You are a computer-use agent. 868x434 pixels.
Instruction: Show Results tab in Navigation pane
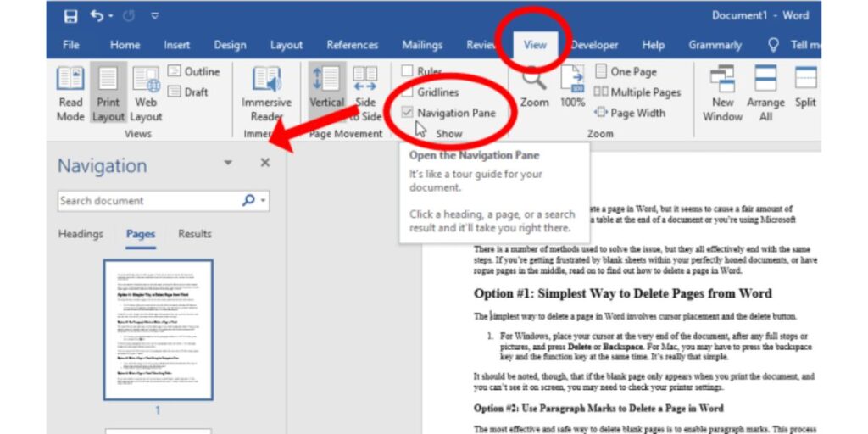tap(195, 234)
